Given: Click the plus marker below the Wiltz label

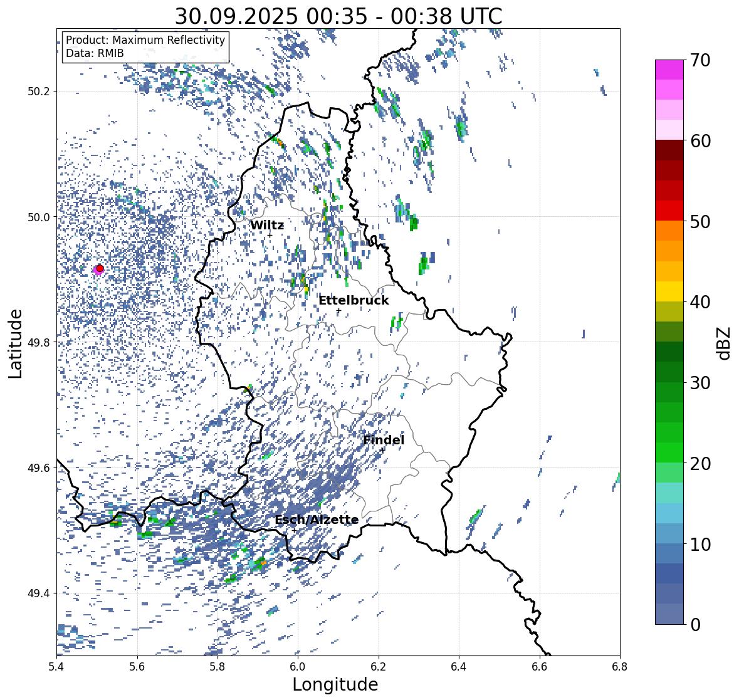Looking at the screenshot, I should point(270,235).
